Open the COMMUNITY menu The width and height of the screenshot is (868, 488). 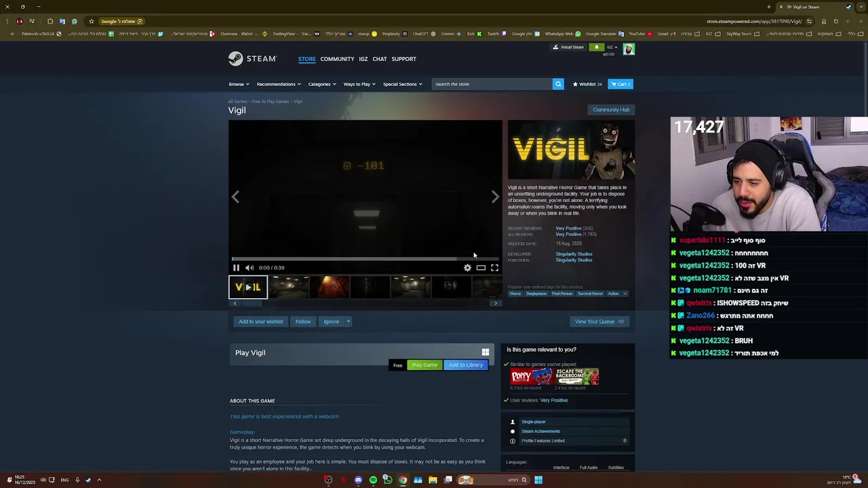coord(337,59)
